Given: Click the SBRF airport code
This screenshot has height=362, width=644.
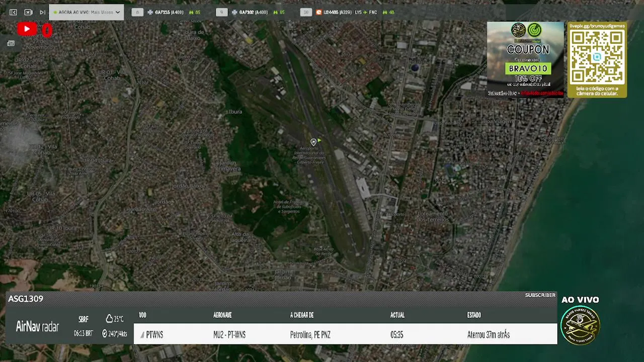Looking at the screenshot, I should 84,319.
